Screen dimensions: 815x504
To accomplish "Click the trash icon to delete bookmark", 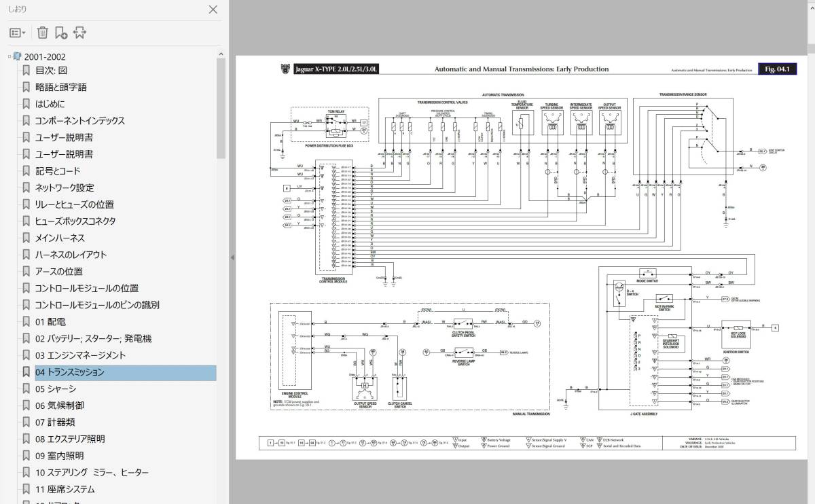I will coord(42,33).
